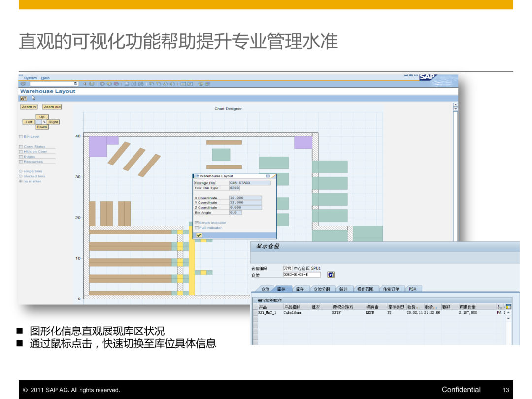Viewport: 532px width, 399px height.
Task: Click the Left pan button
Action: tap(29, 122)
